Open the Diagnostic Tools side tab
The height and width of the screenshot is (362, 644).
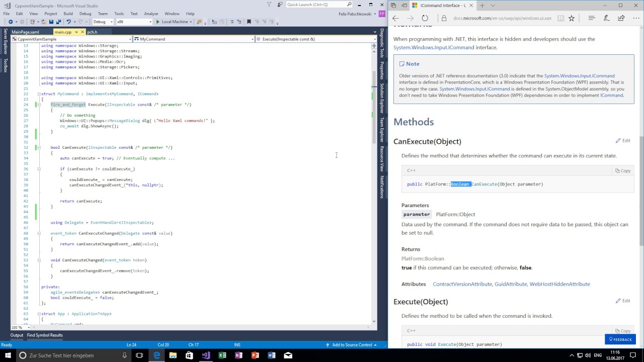[382, 43]
